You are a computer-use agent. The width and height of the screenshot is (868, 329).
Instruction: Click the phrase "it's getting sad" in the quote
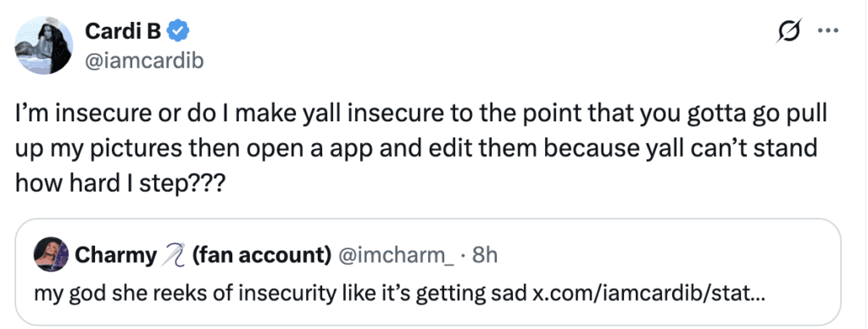pos(442,292)
